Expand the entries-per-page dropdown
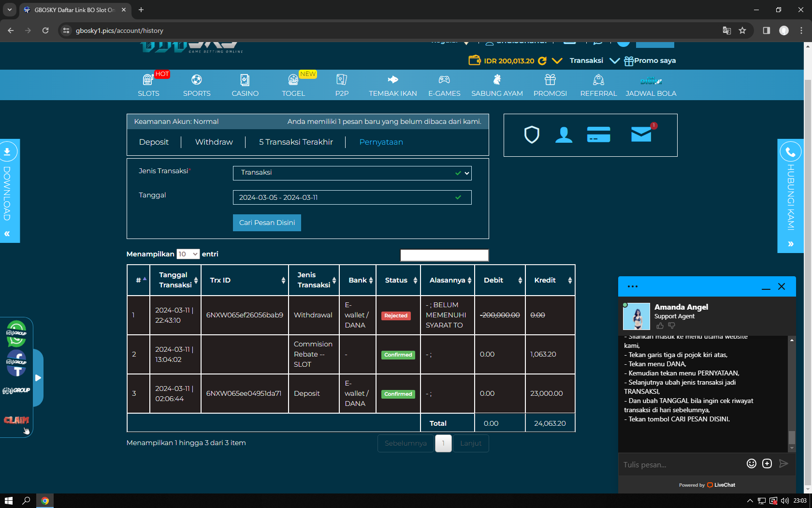Image resolution: width=812 pixels, height=508 pixels. coord(188,254)
